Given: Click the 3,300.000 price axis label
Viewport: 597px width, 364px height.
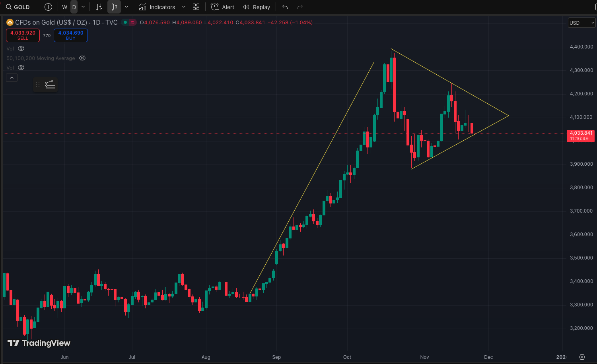Looking at the screenshot, I should point(581,305).
